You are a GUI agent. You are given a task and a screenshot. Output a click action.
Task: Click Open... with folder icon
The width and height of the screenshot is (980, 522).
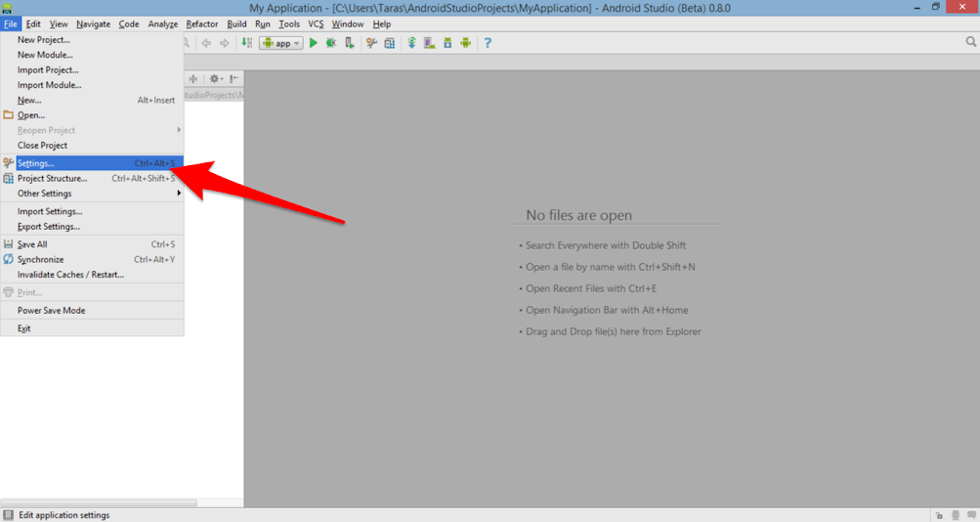point(92,115)
